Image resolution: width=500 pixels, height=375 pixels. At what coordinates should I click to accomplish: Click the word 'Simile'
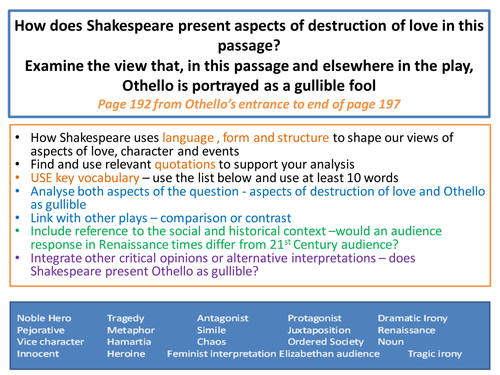point(211,330)
